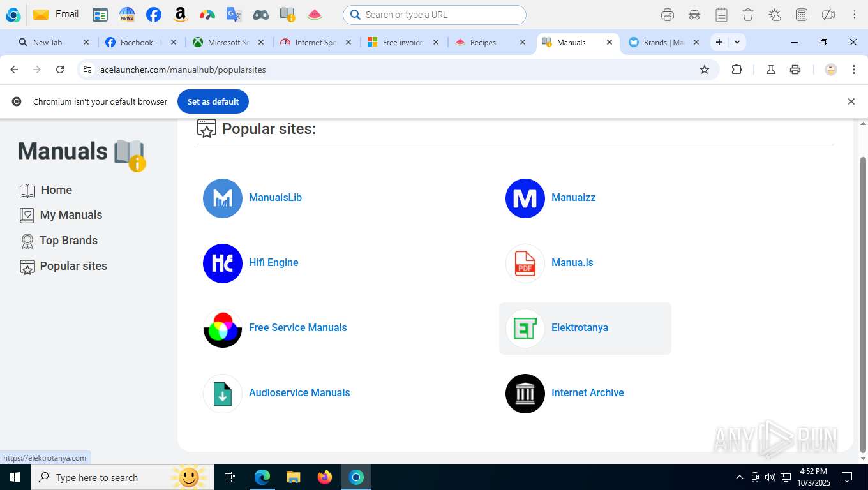Open the Manua.ls site link
This screenshot has height=490, width=868.
tap(572, 263)
